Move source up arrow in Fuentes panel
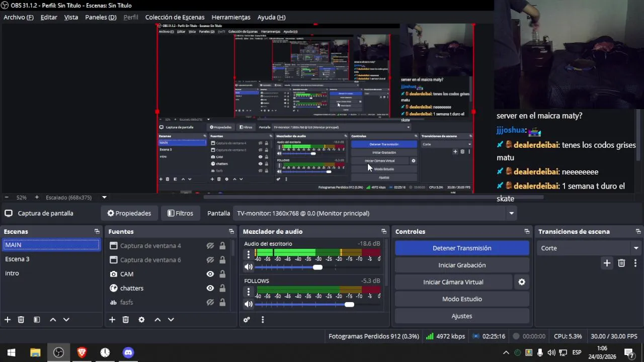This screenshot has width=644, height=362. click(157, 320)
